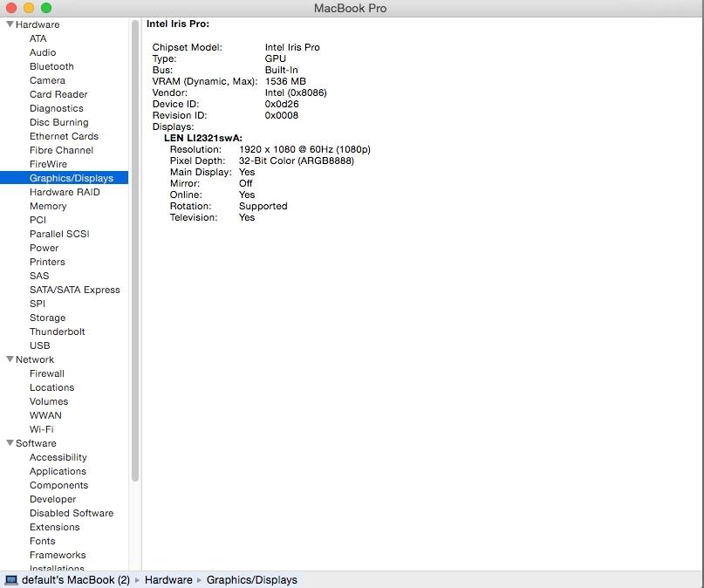704x588 pixels.
Task: View the Thunderbolt hardware information
Action: (x=57, y=332)
